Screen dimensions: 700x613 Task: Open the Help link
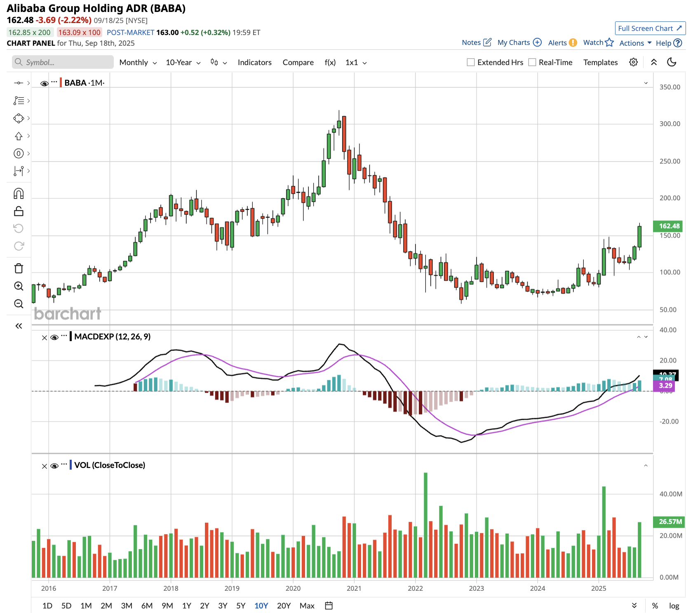coord(669,43)
